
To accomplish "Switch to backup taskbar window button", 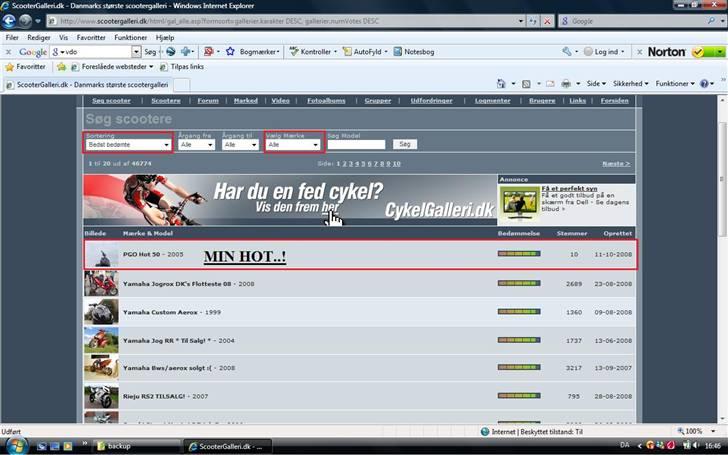I will tap(137, 446).
